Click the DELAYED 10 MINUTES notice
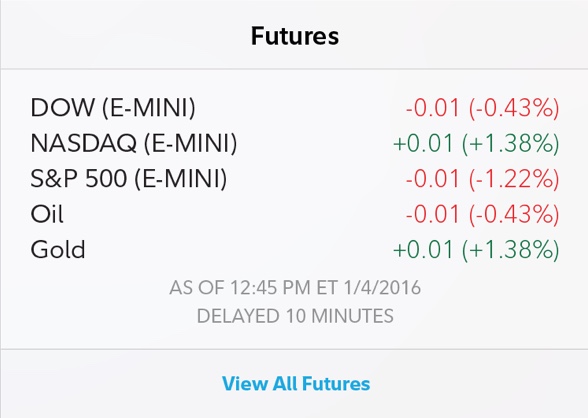This screenshot has height=418, width=588. click(295, 316)
